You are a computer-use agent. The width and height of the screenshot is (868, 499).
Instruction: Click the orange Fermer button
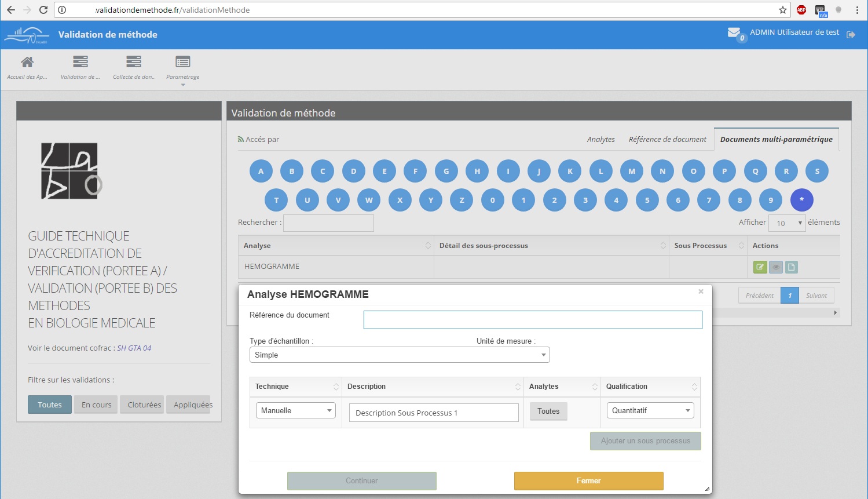(588, 480)
